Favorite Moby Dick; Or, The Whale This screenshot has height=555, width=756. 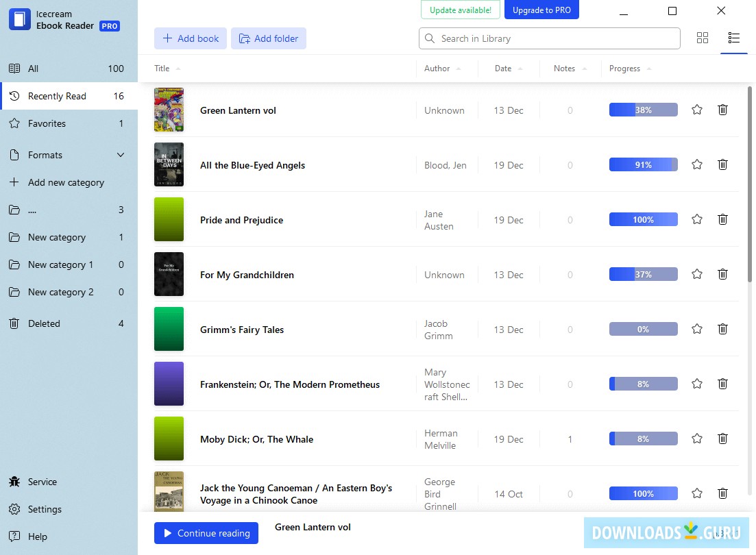(696, 439)
